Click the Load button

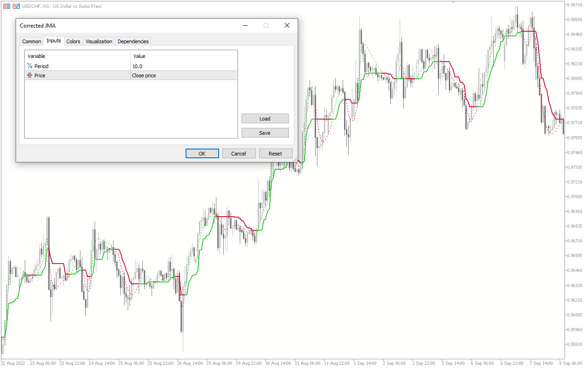click(x=265, y=119)
